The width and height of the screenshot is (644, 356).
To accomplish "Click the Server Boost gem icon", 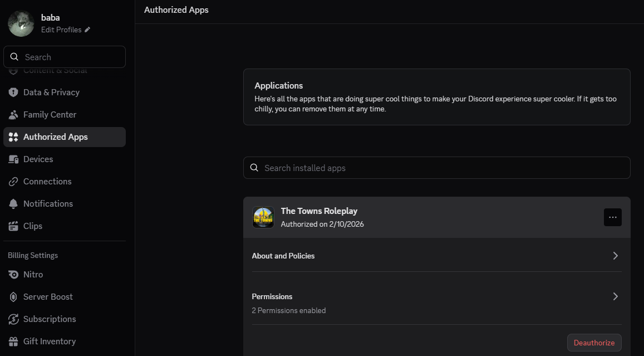I will [13, 297].
